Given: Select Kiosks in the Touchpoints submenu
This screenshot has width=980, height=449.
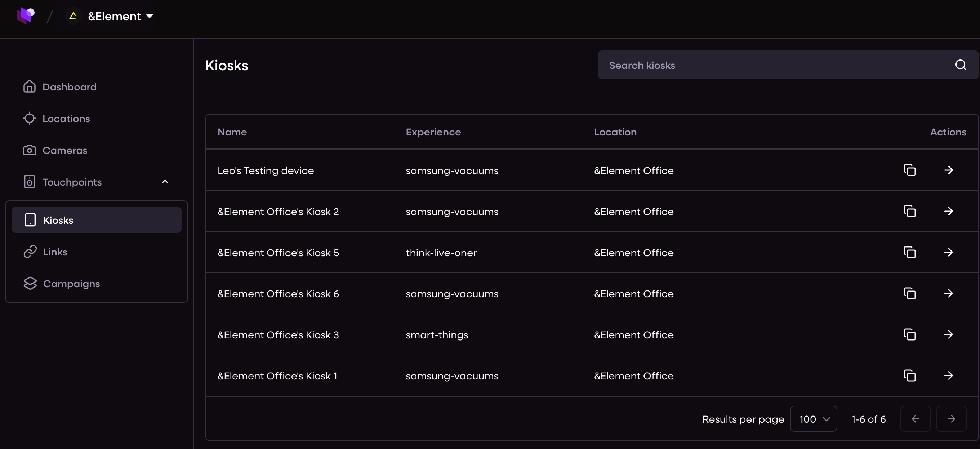Looking at the screenshot, I should point(96,220).
